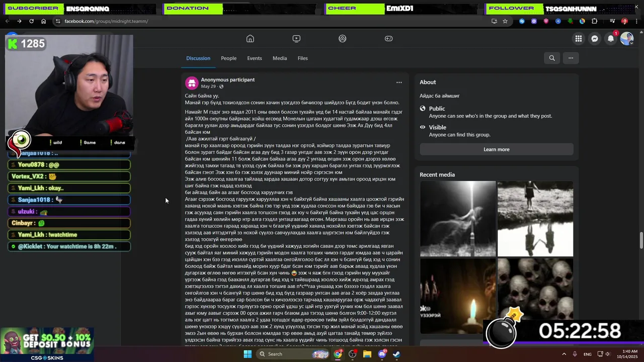This screenshot has height=362, width=644.
Task: Open purple gear extension icon
Action: 534,21
